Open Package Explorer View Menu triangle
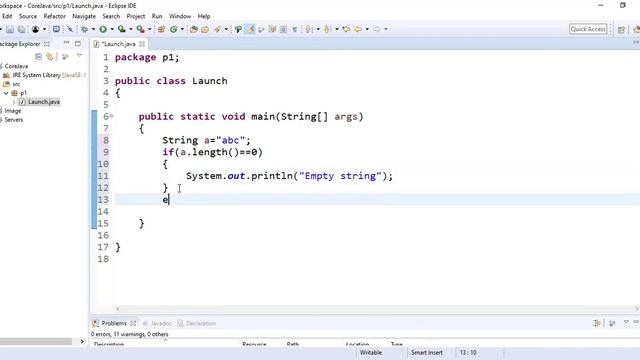This screenshot has height=360, width=640. pyautogui.click(x=79, y=56)
